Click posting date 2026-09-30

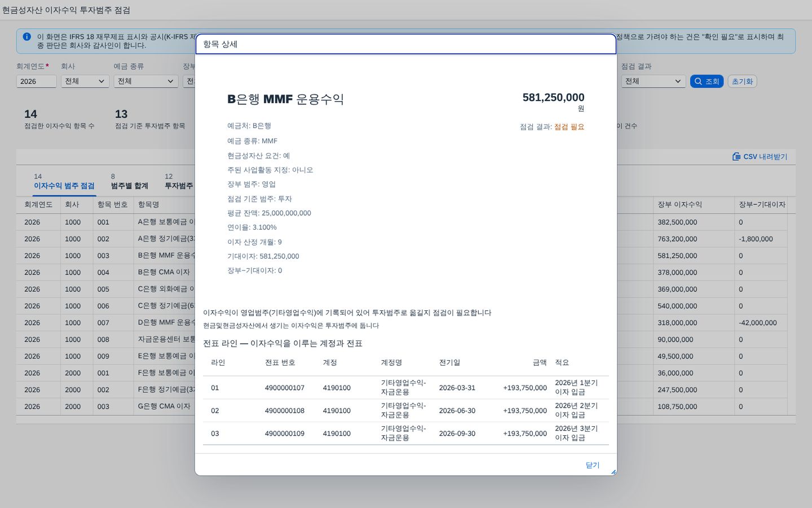457,433
